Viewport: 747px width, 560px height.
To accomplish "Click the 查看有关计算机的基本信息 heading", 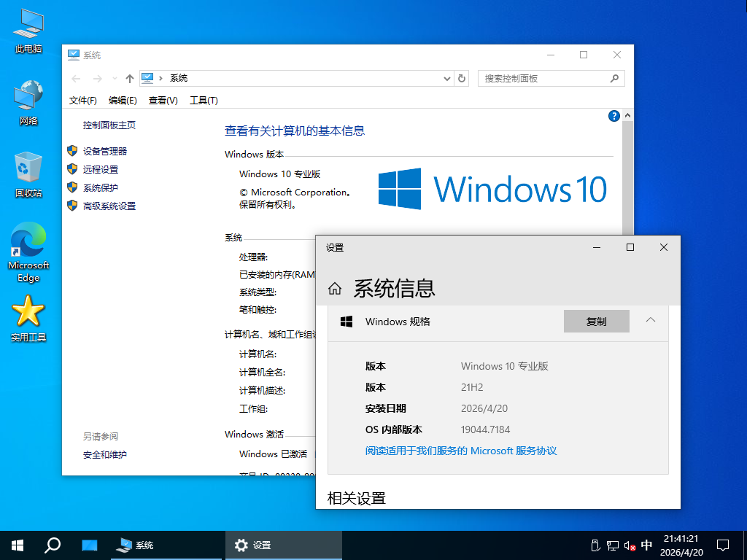I will (x=295, y=131).
